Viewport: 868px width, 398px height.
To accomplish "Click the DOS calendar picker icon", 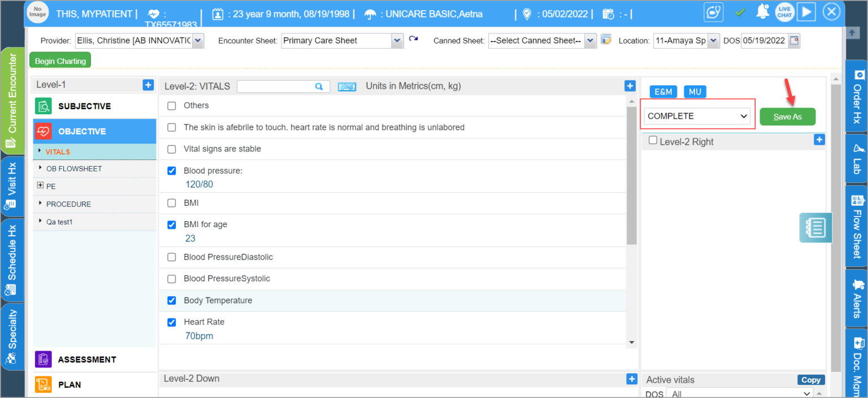I will [x=794, y=41].
